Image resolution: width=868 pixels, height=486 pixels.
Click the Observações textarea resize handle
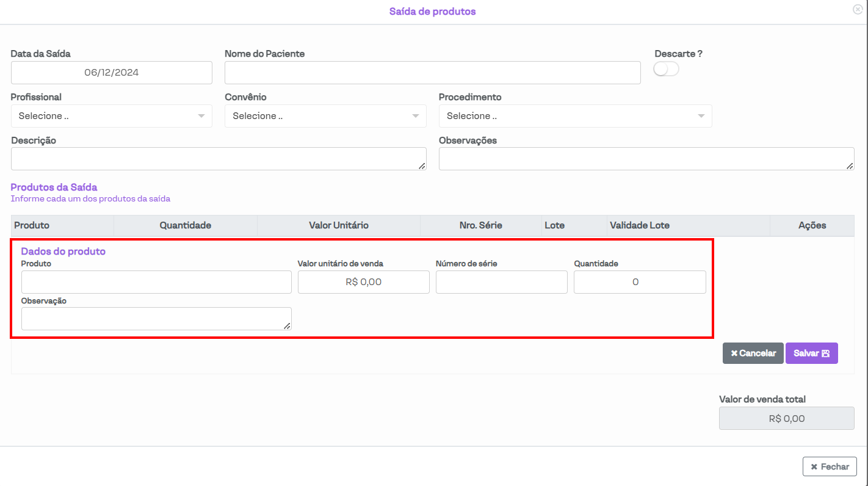850,166
